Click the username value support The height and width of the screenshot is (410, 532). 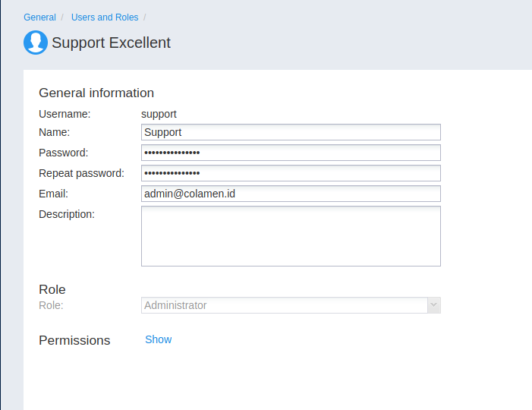point(159,115)
